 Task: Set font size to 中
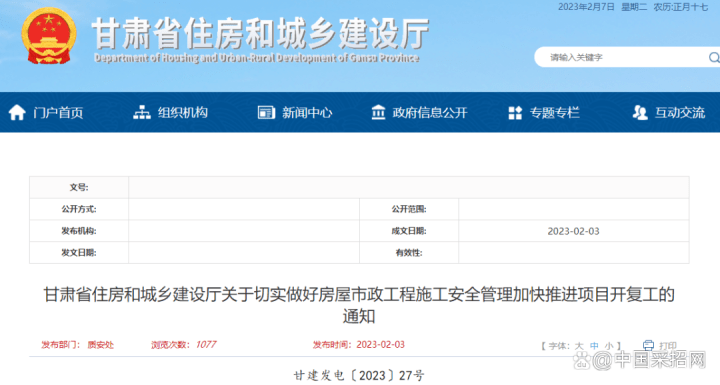594,345
